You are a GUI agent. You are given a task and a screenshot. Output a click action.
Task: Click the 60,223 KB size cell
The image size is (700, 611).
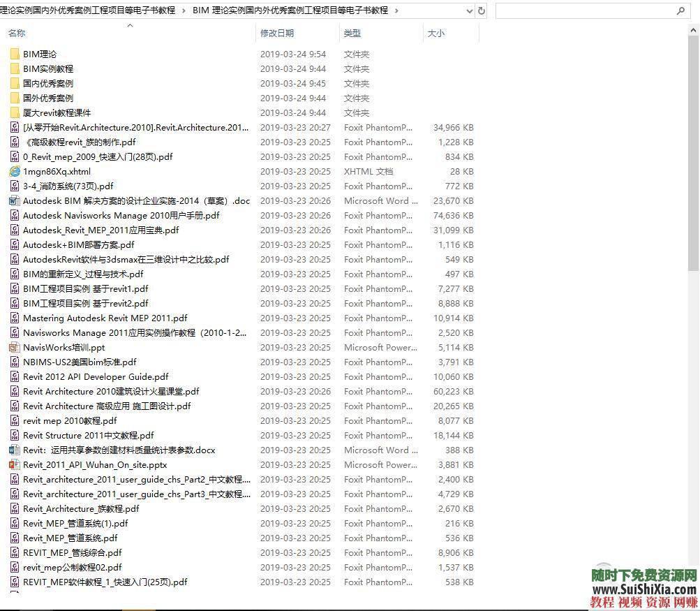point(453,392)
